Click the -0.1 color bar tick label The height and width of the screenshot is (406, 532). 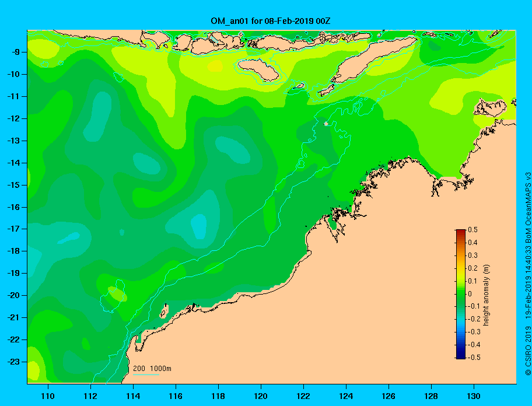pyautogui.click(x=474, y=307)
